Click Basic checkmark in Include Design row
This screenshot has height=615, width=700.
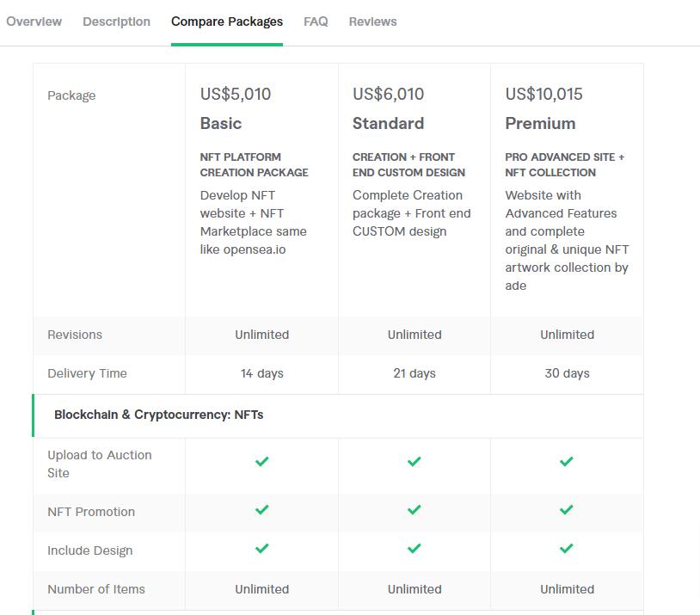(262, 549)
